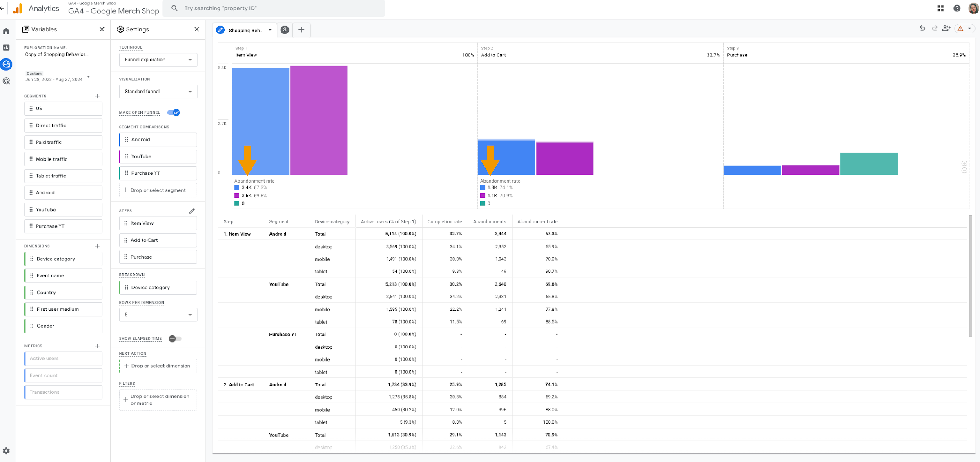Image resolution: width=980 pixels, height=462 pixels.
Task: Add a new exploration tab
Action: click(x=301, y=30)
